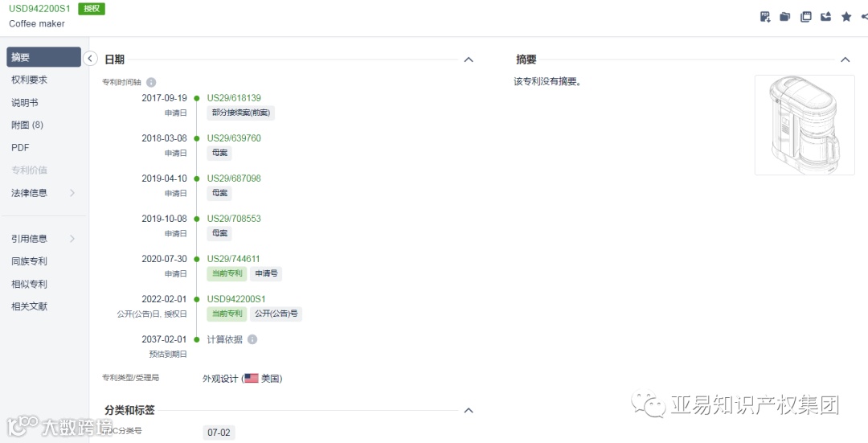The height and width of the screenshot is (443, 868).
Task: Click the info icon beside 专利时间轴
Action: (x=151, y=82)
